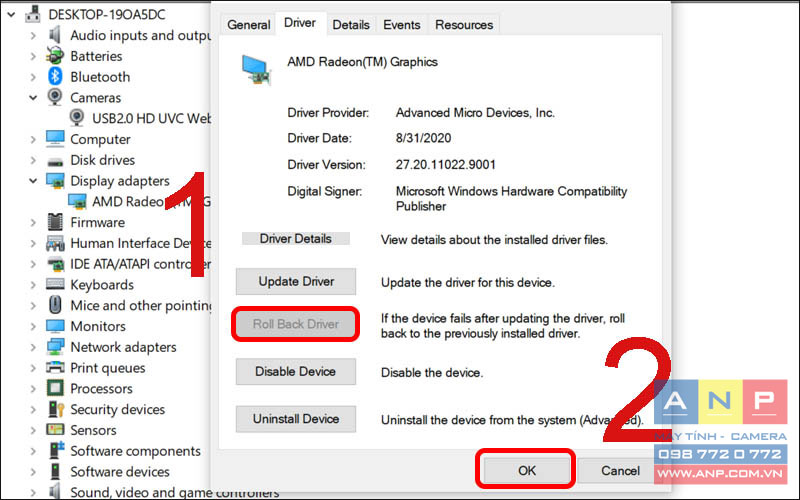Open the Details tab
Screen dimensions: 800x500
coord(351,24)
